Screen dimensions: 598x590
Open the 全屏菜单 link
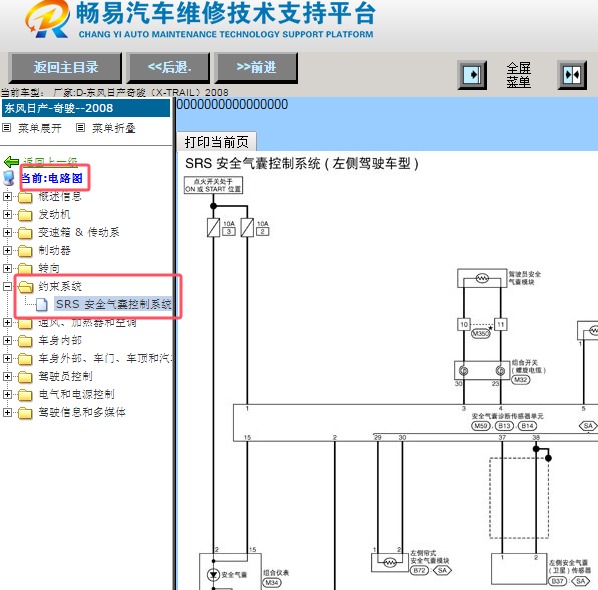point(518,75)
